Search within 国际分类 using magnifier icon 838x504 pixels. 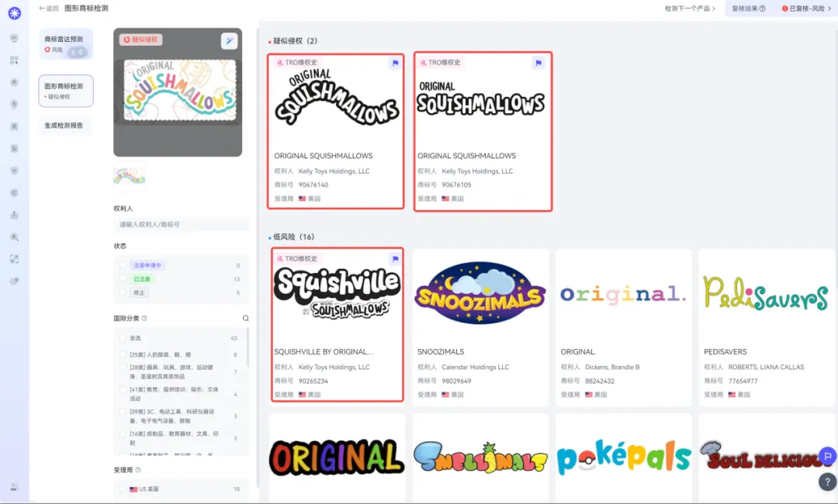point(245,318)
